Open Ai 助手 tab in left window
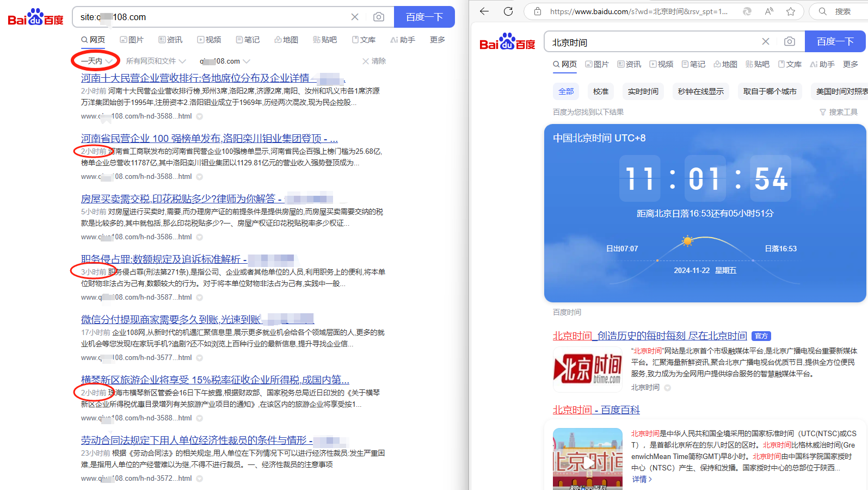Screen dimensions: 868x490 403,40
